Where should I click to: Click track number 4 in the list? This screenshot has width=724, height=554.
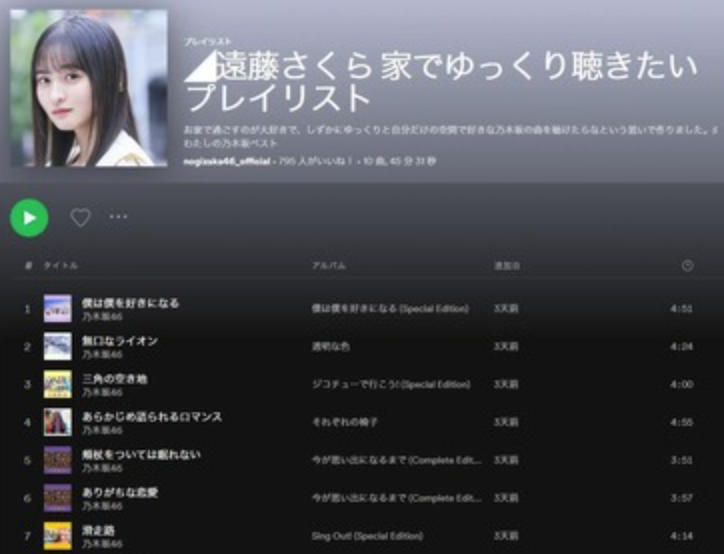[28, 422]
